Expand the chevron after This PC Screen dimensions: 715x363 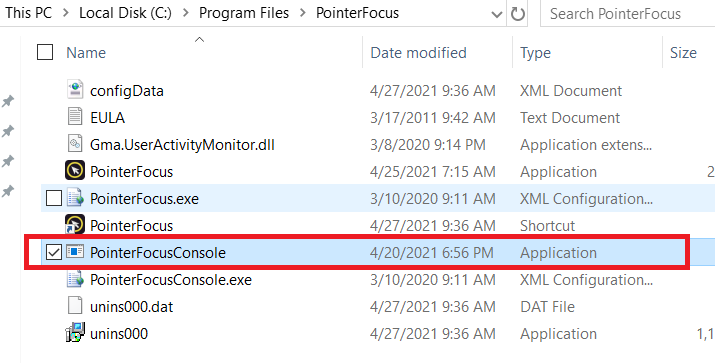point(66,13)
